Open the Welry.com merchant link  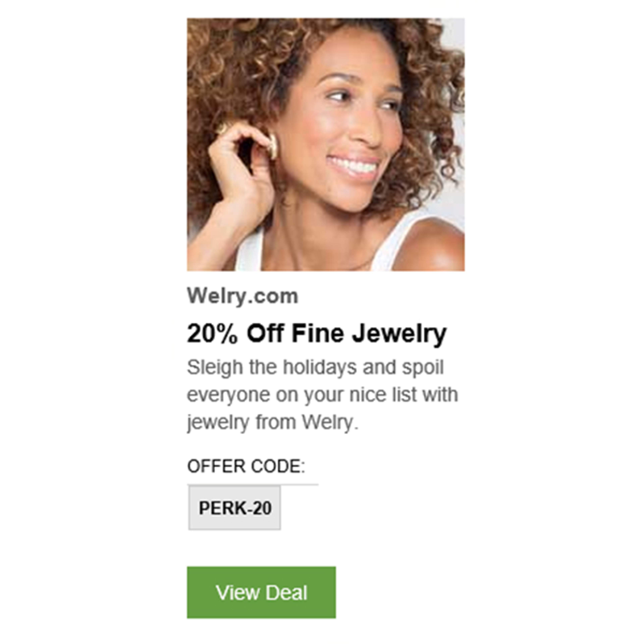tap(242, 296)
